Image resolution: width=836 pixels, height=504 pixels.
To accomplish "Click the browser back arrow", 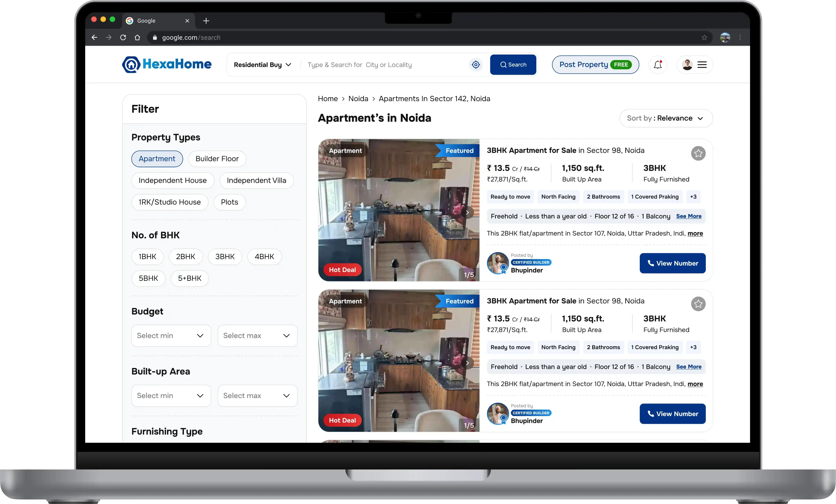I will [x=94, y=37].
